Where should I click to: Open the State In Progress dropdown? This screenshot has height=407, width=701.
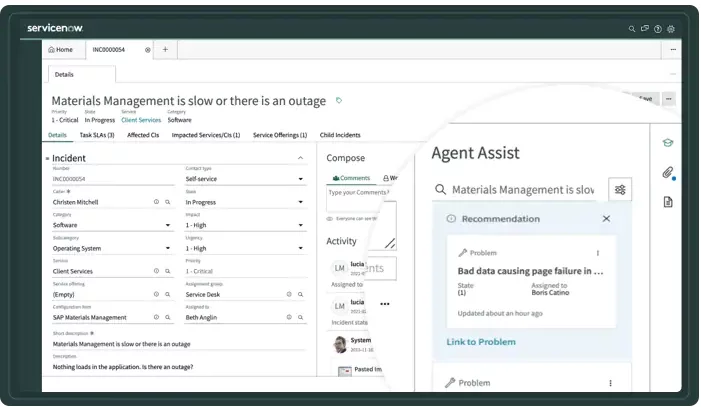pos(245,202)
